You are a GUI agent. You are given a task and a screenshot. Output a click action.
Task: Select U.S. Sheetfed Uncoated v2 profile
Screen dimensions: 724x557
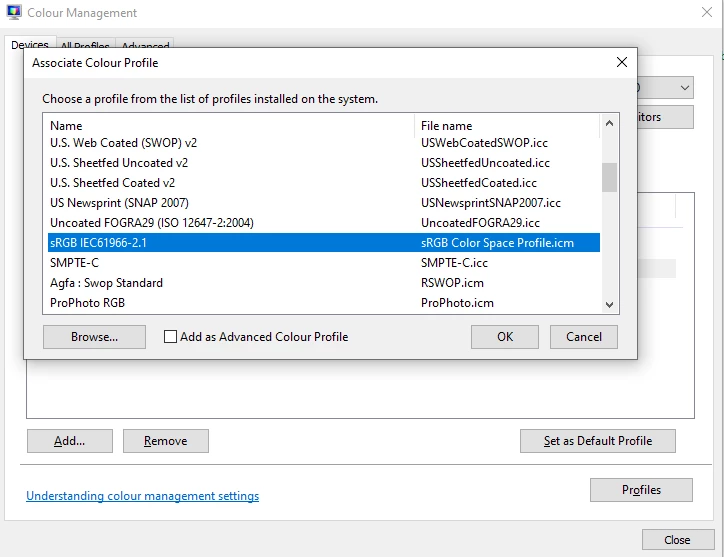(x=119, y=163)
